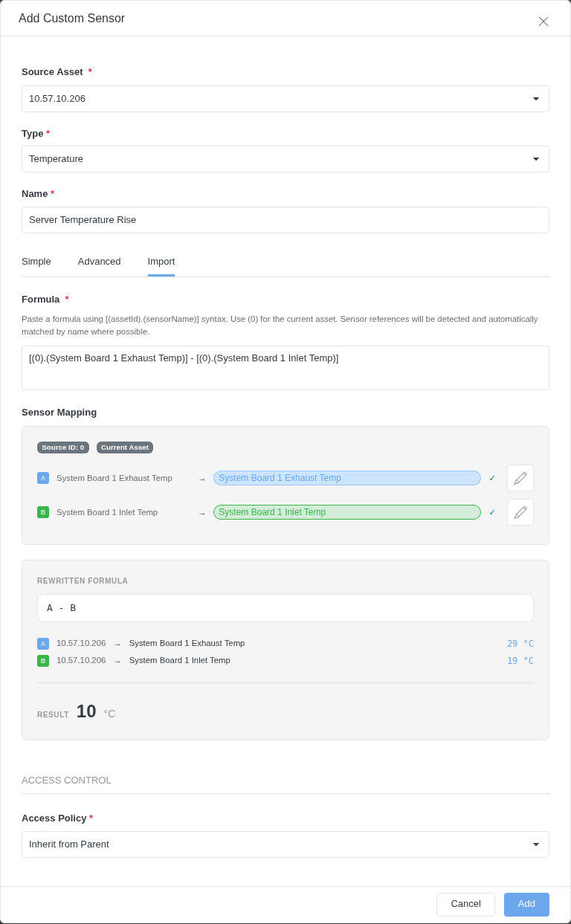Focus the Name input field
This screenshot has width=571, height=924.
pos(285,220)
